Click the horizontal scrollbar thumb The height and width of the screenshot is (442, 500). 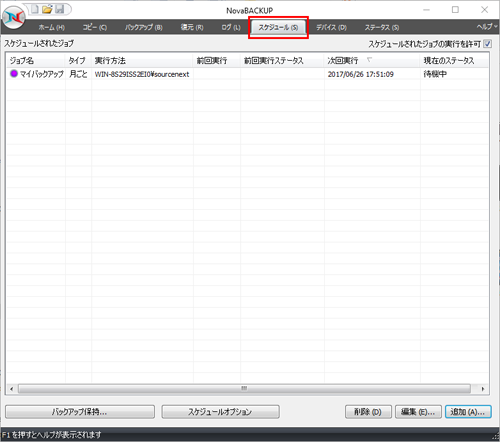[244, 389]
